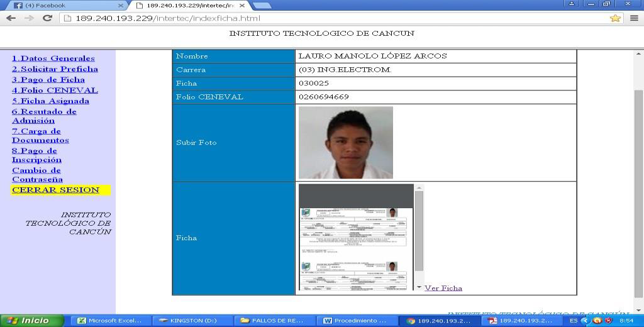Click the Carrera label cell
The image size is (644, 327).
(234, 70)
